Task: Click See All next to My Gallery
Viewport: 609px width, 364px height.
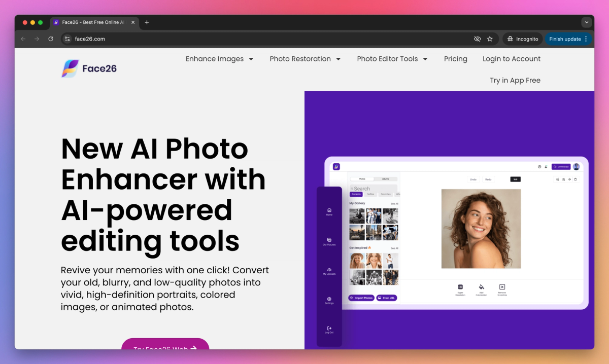Action: [394, 203]
